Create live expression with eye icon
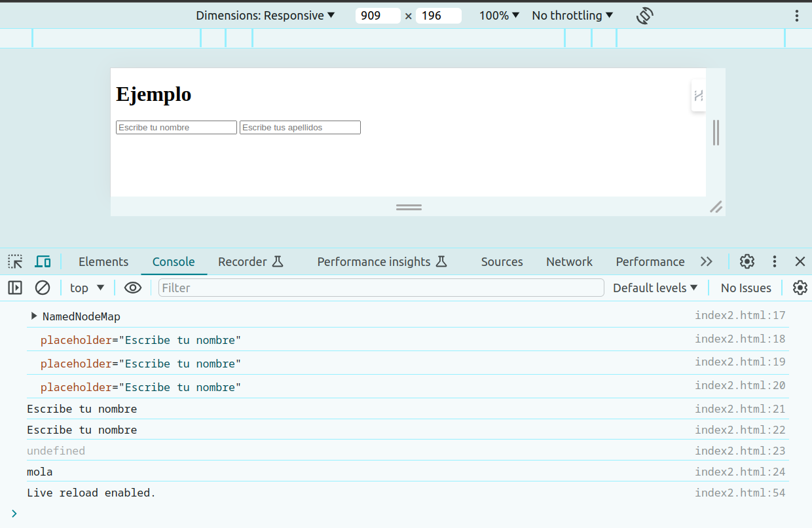 pyautogui.click(x=133, y=288)
